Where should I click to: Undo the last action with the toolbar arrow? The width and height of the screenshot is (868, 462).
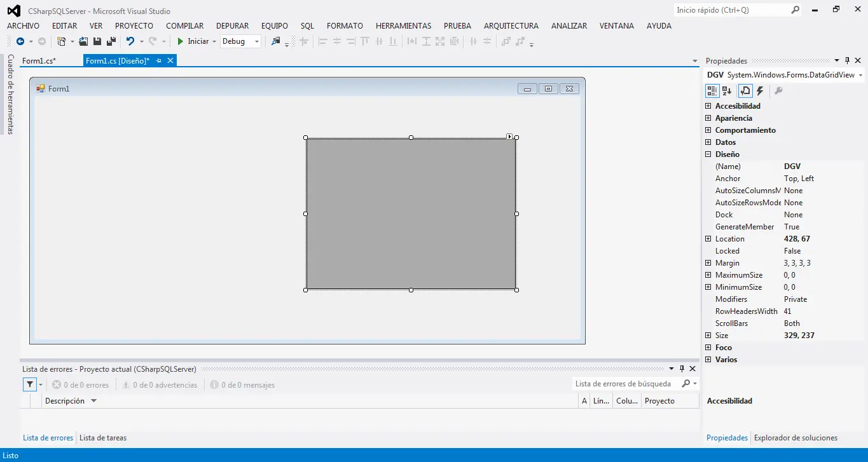[130, 41]
